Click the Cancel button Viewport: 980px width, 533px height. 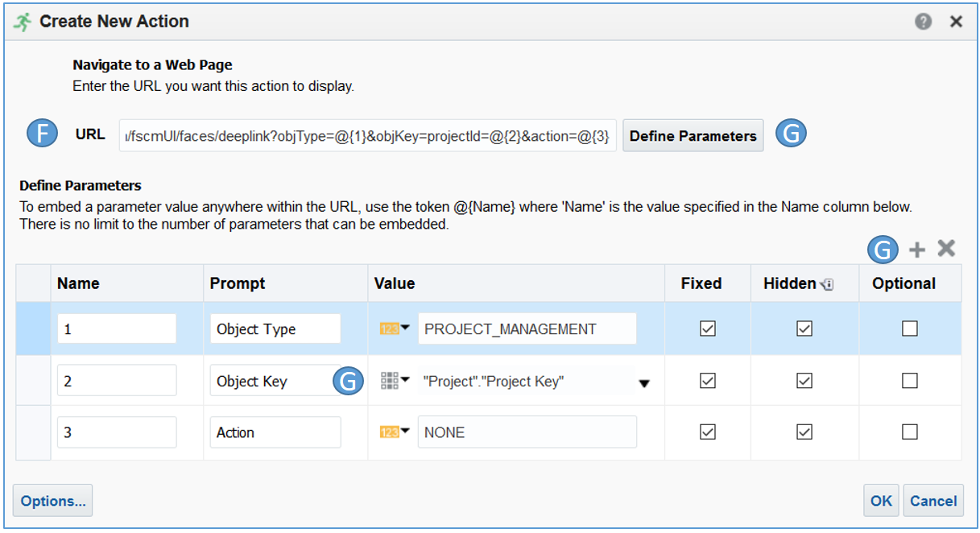[932, 501]
